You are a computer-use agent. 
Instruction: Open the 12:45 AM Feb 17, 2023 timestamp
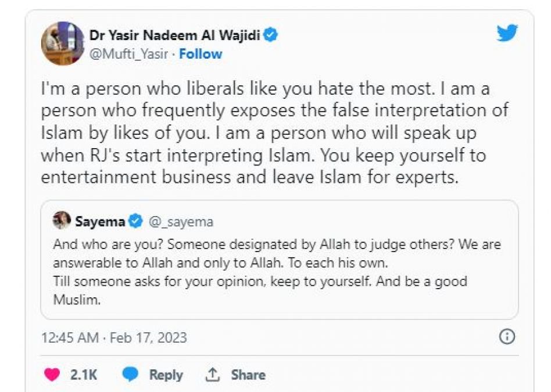114,337
